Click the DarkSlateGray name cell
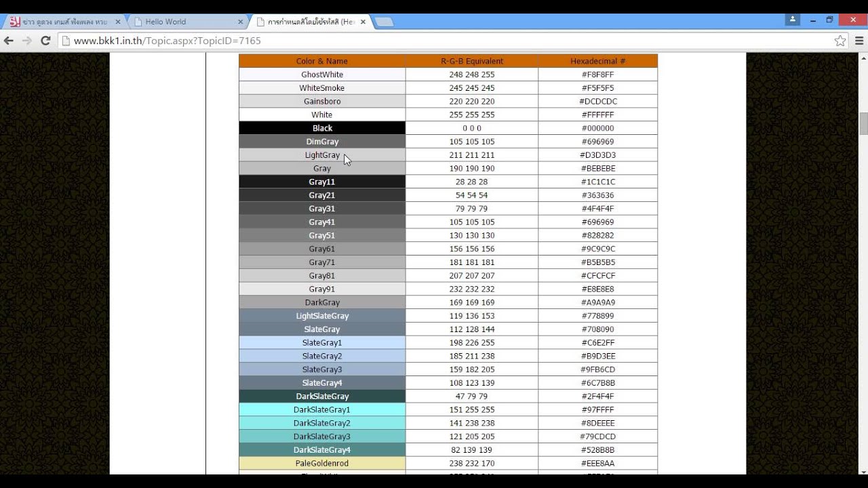The image size is (868, 488). point(322,396)
